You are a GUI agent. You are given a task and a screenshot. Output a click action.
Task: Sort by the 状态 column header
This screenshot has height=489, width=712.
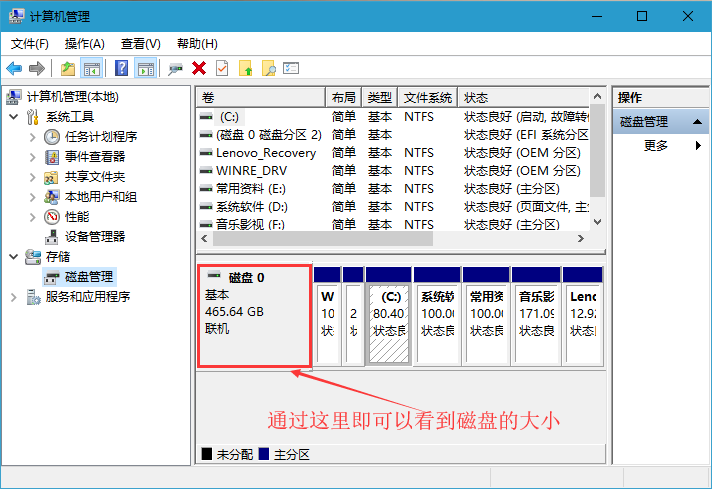point(524,98)
